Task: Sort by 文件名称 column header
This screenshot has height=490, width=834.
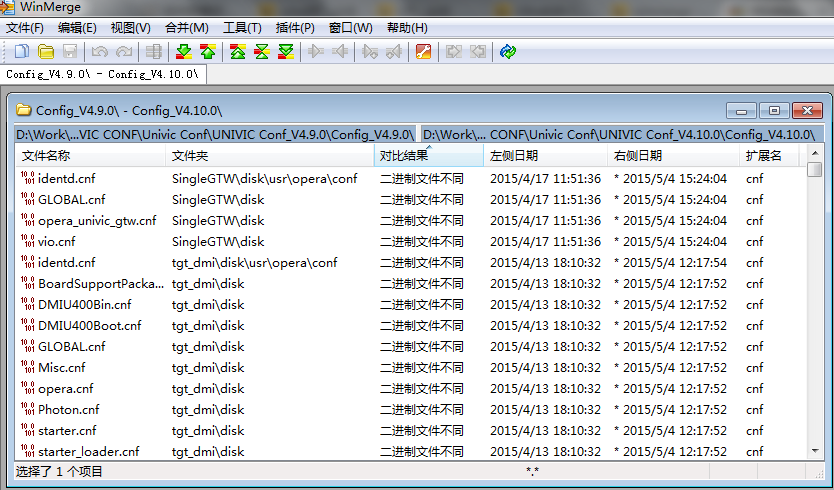Action: tap(90, 155)
